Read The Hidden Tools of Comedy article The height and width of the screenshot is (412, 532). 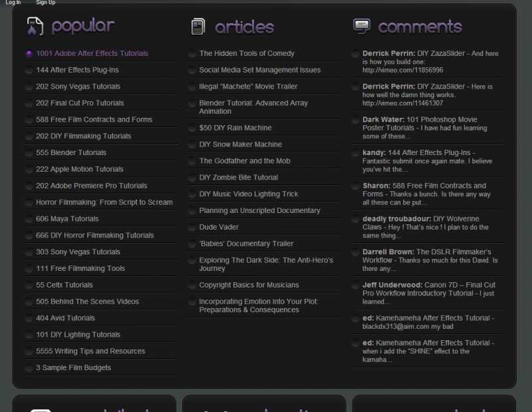tap(247, 53)
